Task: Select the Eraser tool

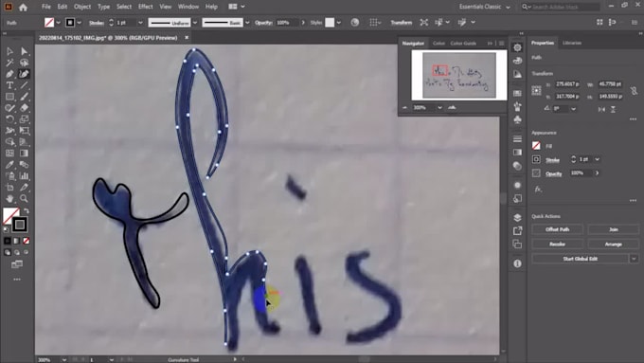Action: [25, 108]
